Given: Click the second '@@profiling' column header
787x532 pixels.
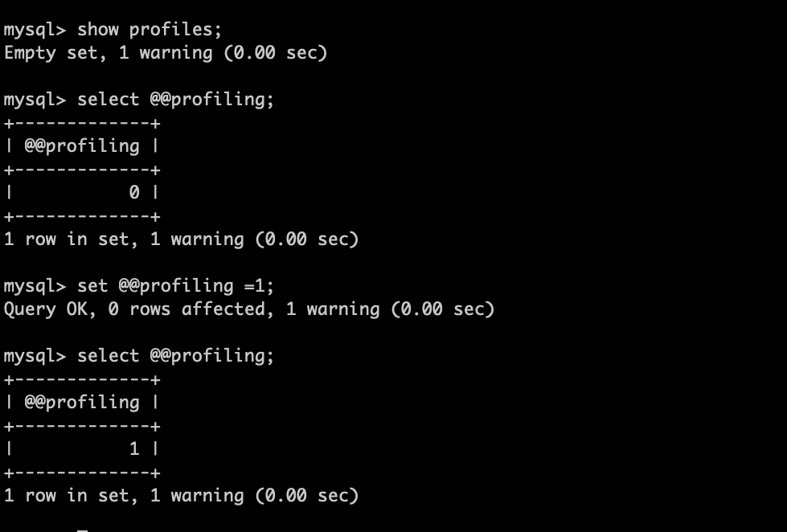Looking at the screenshot, I should click(x=82, y=403).
